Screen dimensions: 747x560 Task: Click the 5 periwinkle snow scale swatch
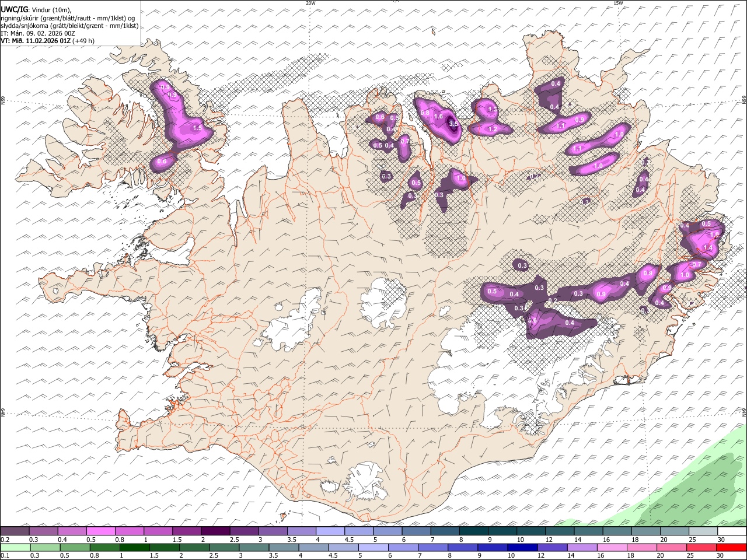point(388,531)
